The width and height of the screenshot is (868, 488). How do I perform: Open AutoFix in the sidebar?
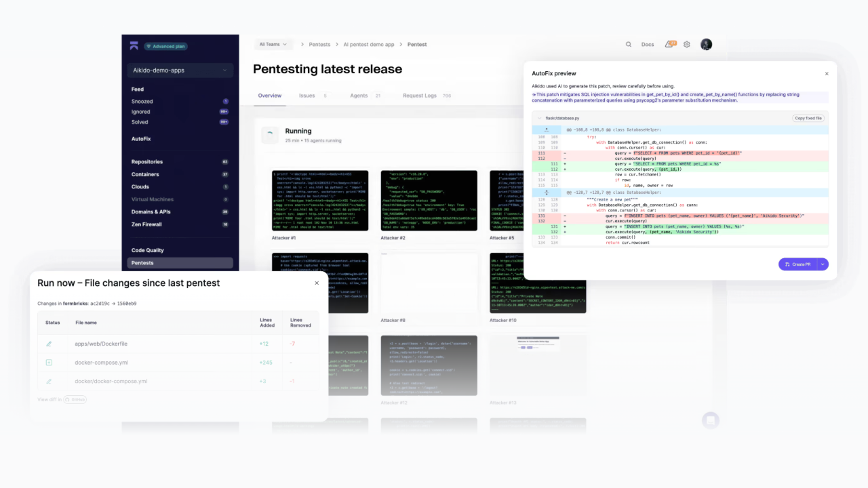click(x=141, y=139)
